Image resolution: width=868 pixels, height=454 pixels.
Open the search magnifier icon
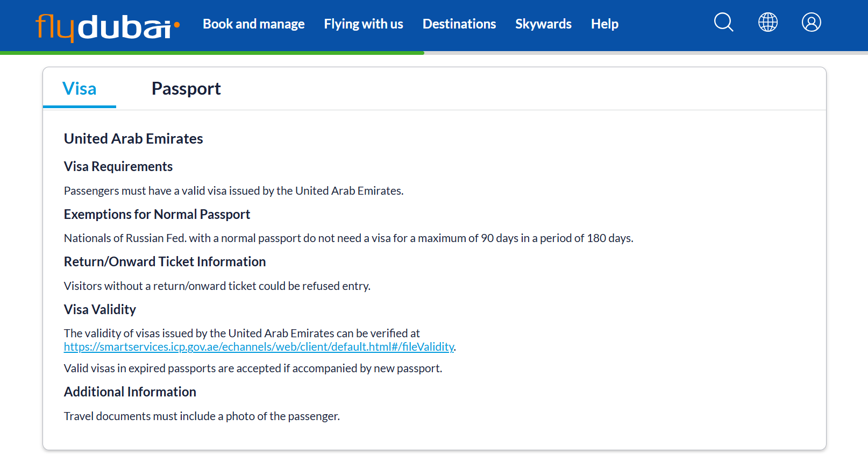(723, 23)
